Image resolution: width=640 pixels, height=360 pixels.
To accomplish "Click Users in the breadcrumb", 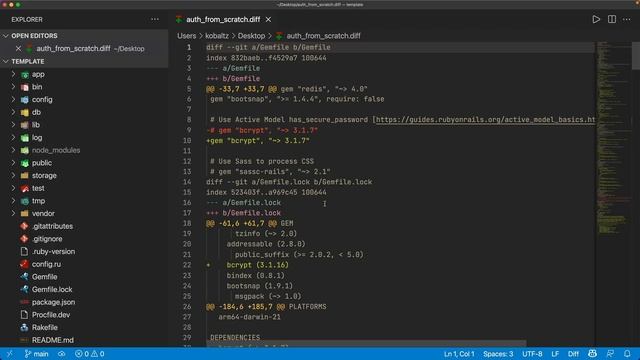I will tap(187, 36).
